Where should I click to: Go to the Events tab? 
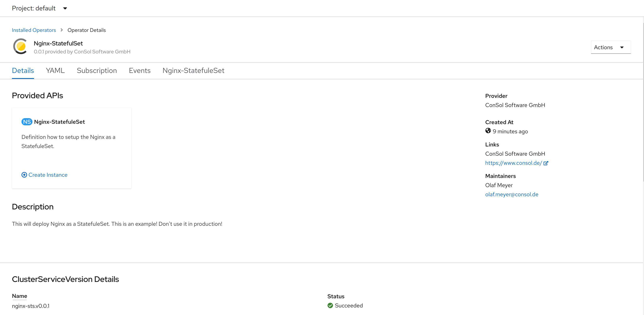(140, 71)
